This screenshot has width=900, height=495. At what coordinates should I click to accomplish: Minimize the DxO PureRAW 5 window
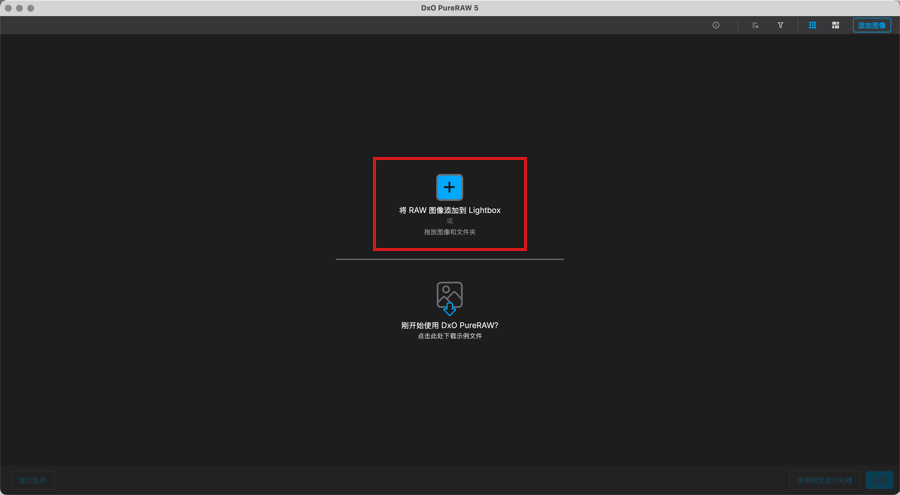[20, 8]
